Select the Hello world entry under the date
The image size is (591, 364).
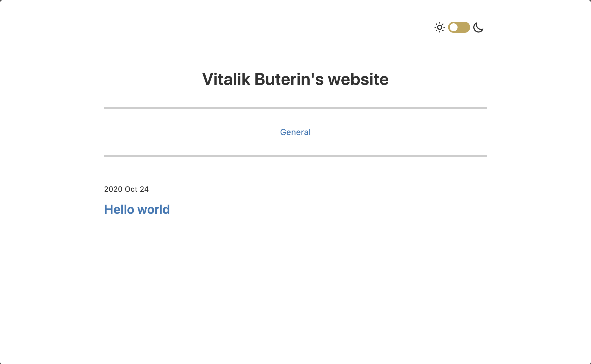click(137, 210)
